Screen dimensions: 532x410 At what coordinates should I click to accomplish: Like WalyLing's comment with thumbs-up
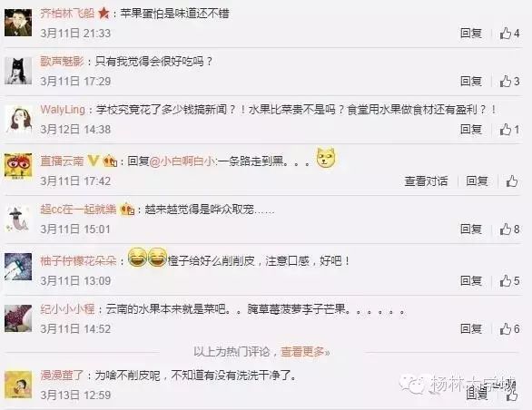tap(509, 130)
